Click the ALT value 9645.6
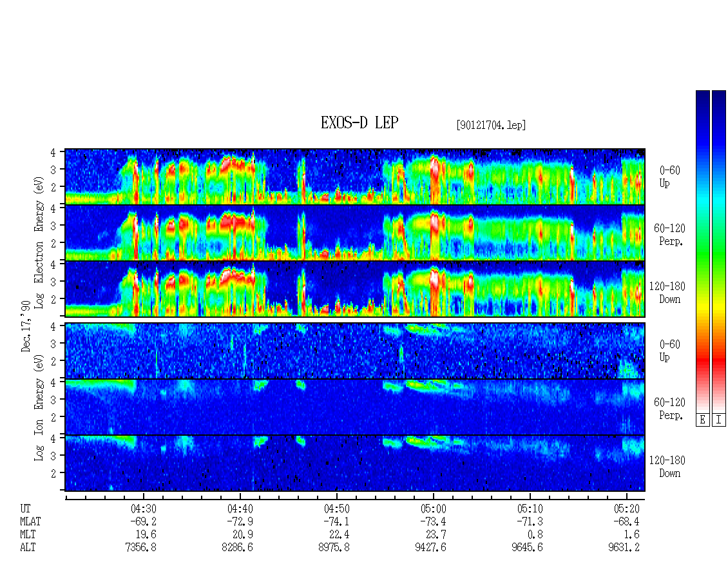 pos(527,548)
